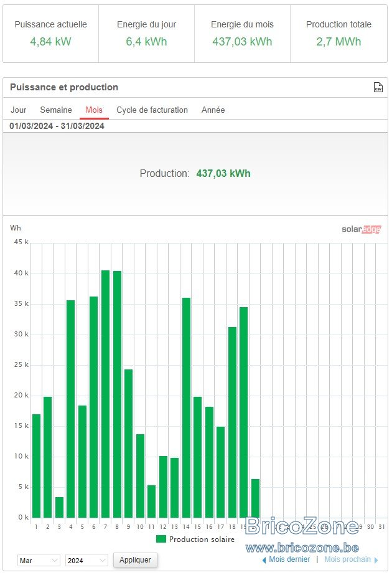Go to Mois prochain link
The width and height of the screenshot is (392, 575).
point(347,559)
